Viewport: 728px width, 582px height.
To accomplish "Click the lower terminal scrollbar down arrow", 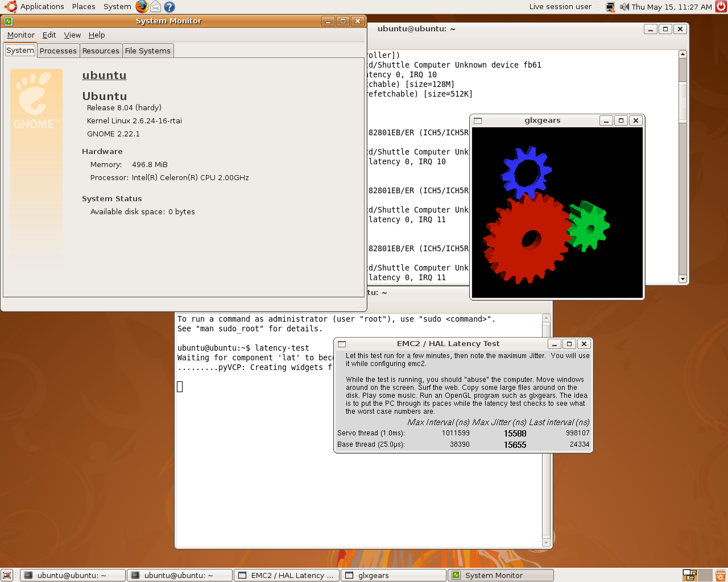I will (x=546, y=543).
